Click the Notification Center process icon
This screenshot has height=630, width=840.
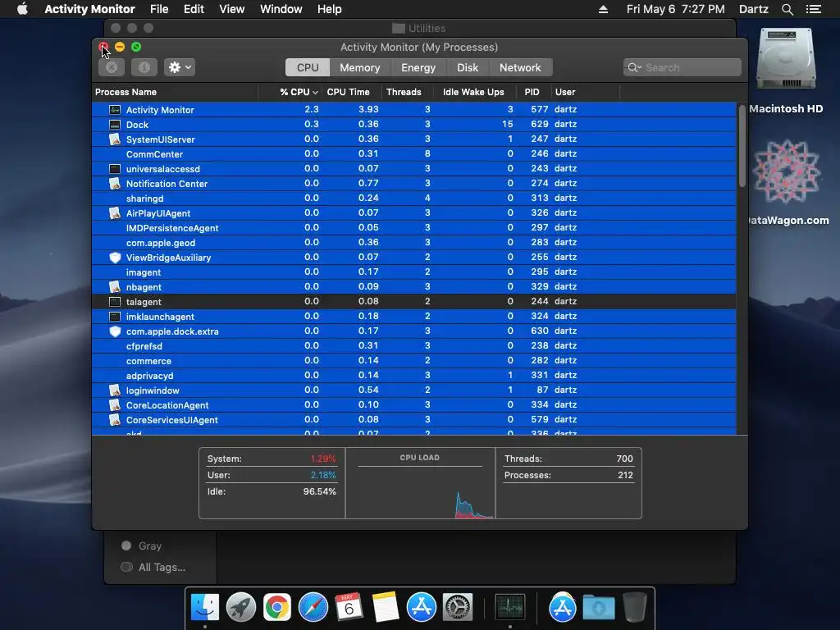pyautogui.click(x=115, y=183)
